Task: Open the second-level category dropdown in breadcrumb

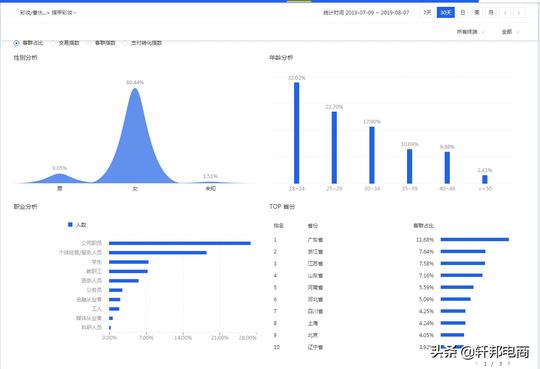Action: pyautogui.click(x=64, y=13)
